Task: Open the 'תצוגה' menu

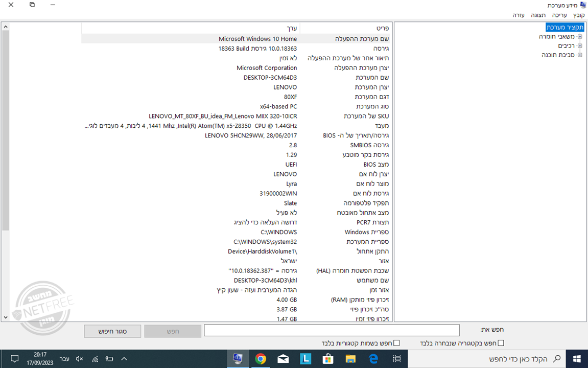Action: pos(538,15)
